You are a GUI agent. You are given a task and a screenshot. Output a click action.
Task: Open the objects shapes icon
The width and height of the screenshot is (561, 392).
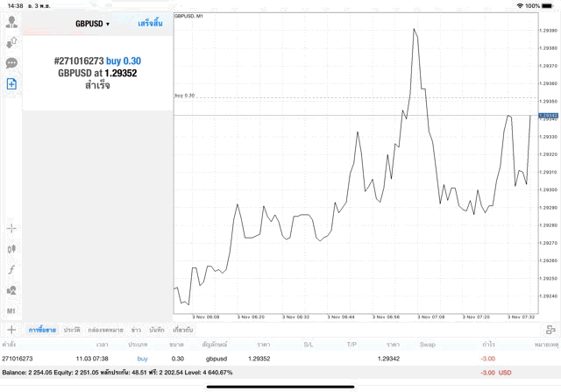click(11, 290)
